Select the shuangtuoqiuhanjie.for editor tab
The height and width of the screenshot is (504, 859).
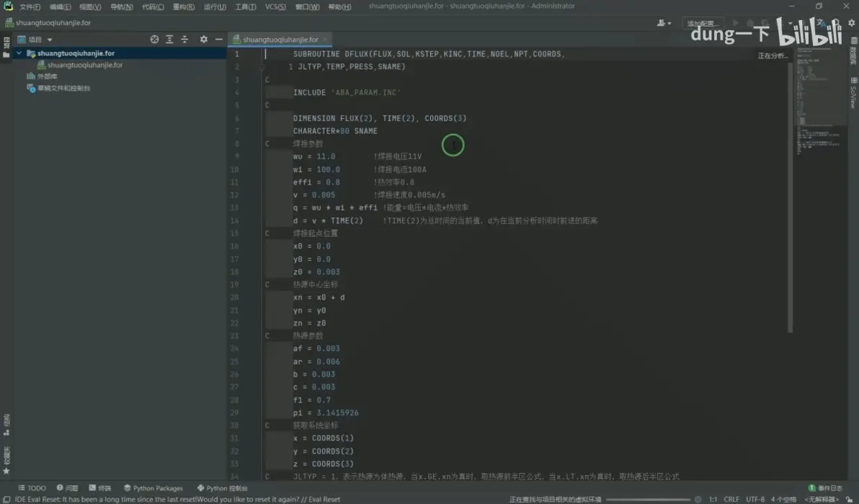pos(280,40)
